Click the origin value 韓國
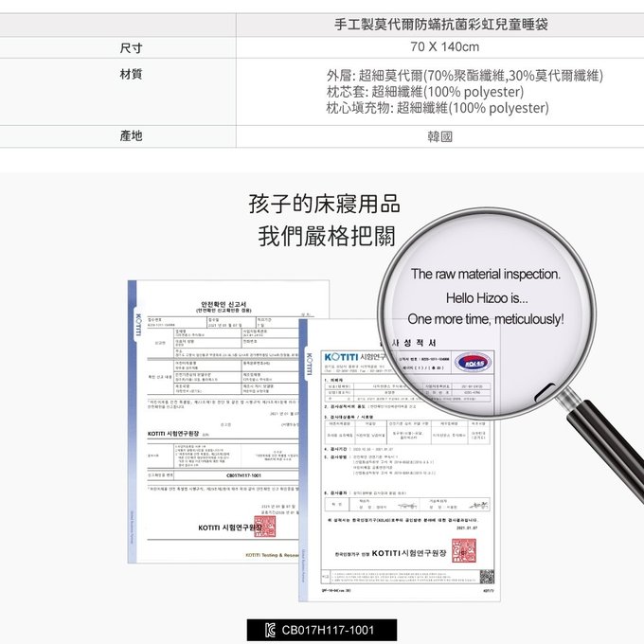 pyautogui.click(x=439, y=136)
